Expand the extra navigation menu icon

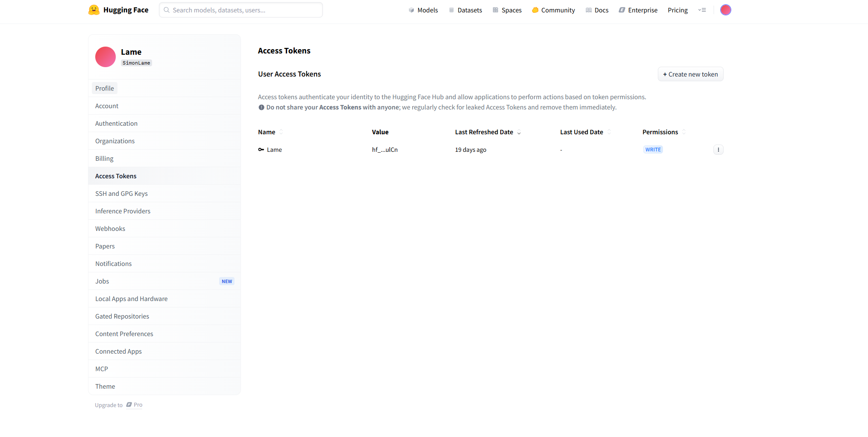(x=702, y=10)
